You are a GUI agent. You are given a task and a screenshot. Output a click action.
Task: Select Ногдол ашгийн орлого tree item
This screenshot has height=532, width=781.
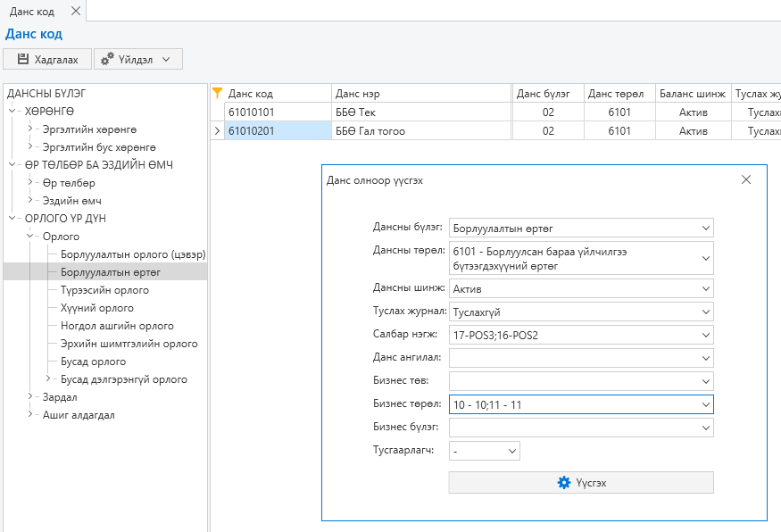coord(117,326)
